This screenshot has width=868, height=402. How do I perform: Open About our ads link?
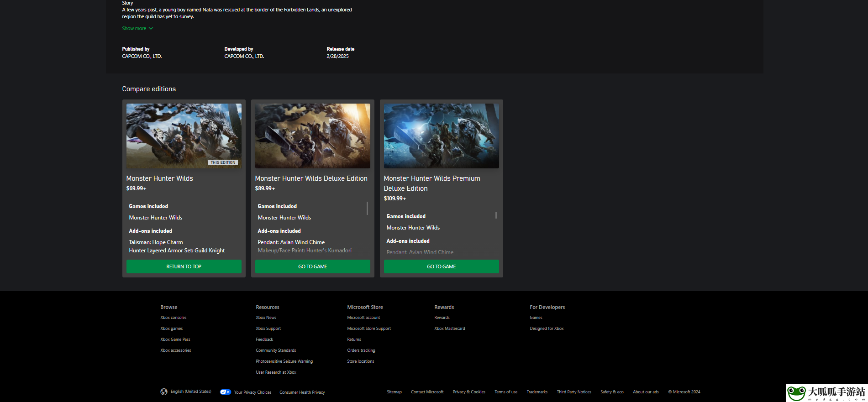[x=646, y=392]
